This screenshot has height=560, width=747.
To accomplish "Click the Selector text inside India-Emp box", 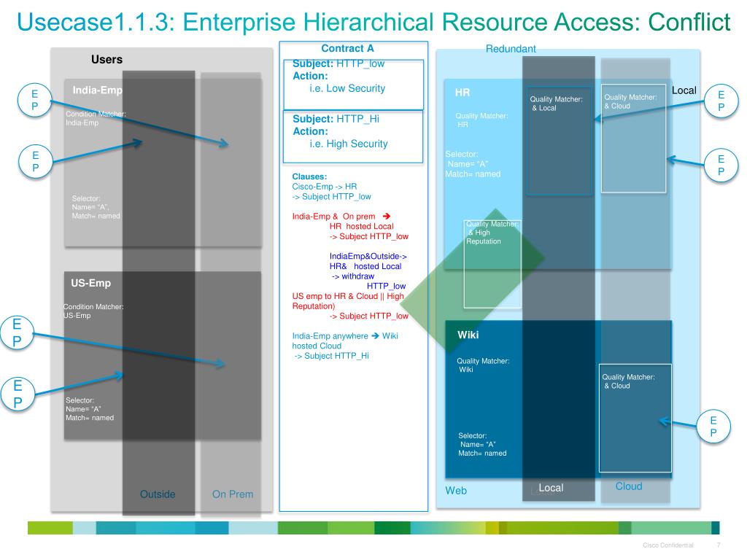I will tap(96, 207).
